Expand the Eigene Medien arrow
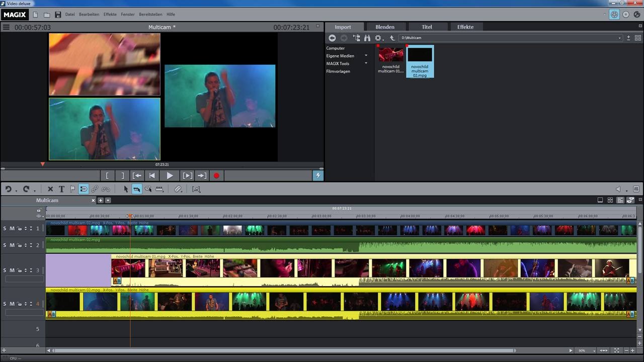 click(366, 56)
